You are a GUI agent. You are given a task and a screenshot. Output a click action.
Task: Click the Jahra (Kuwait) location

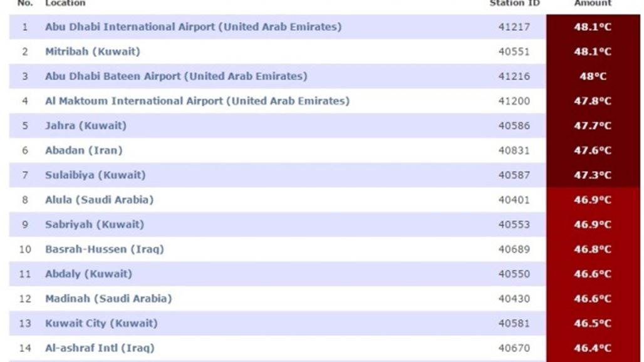click(x=86, y=126)
